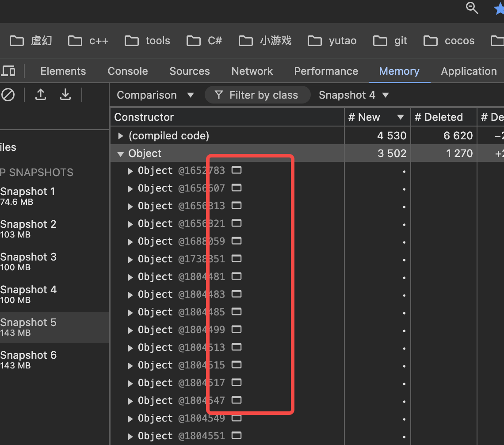Toggle the device toolbar icon
The image size is (504, 445).
[8, 71]
